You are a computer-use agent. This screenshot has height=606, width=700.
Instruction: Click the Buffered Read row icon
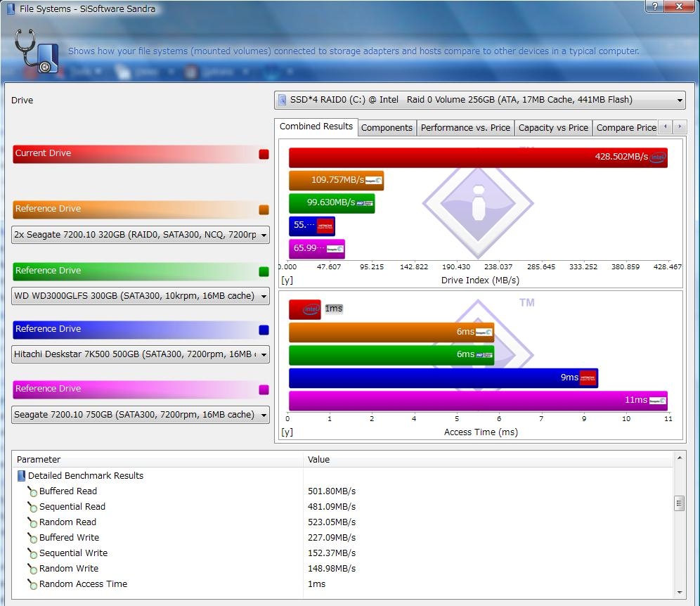tap(32, 491)
